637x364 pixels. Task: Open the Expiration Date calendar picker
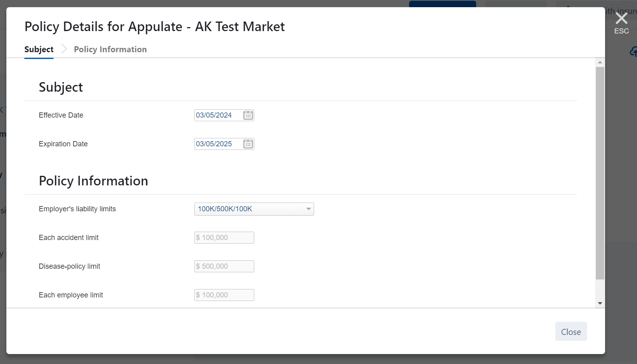[248, 144]
